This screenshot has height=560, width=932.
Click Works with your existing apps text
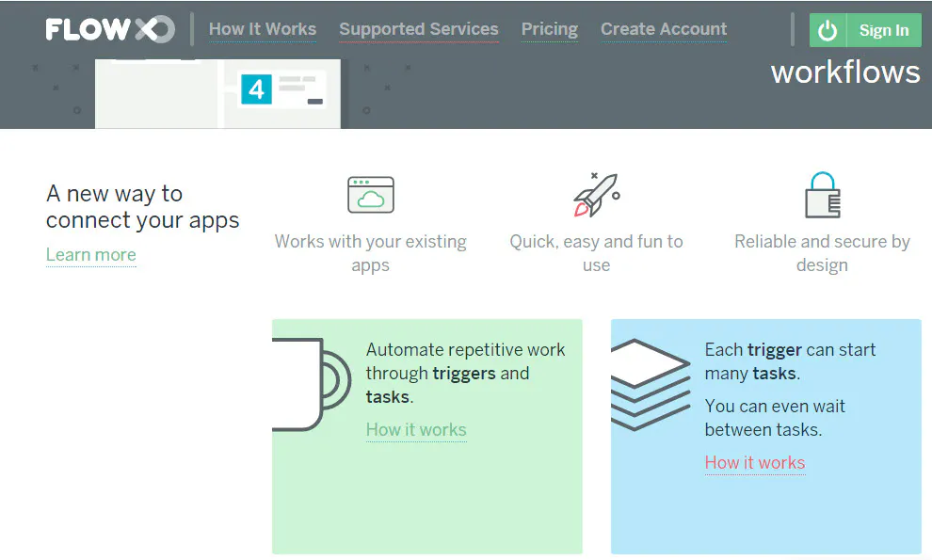pyautogui.click(x=370, y=253)
